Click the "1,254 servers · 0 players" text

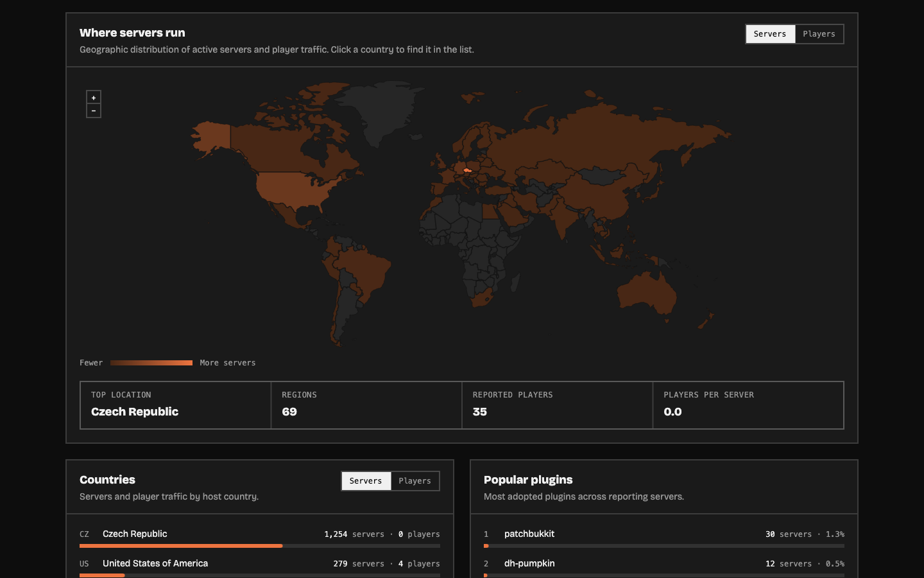point(382,534)
